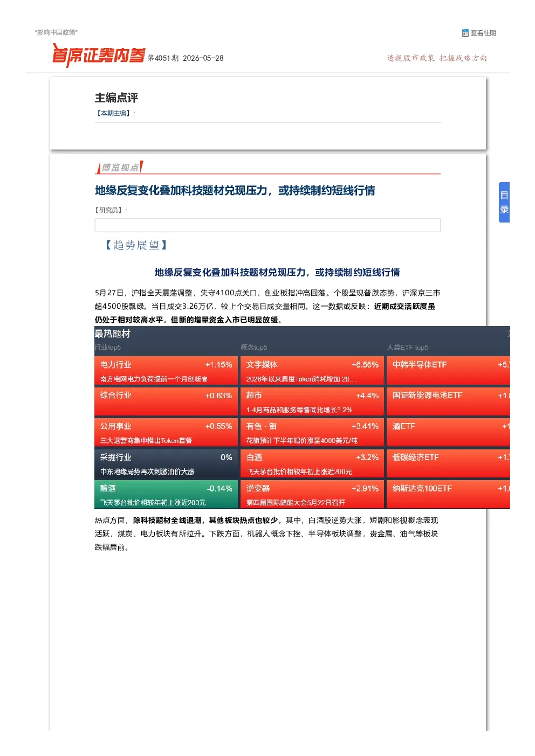Screen dimensions: 535x756
Task: Click news line 三大运营商集中推出Token套餐
Action: [x=146, y=440]
